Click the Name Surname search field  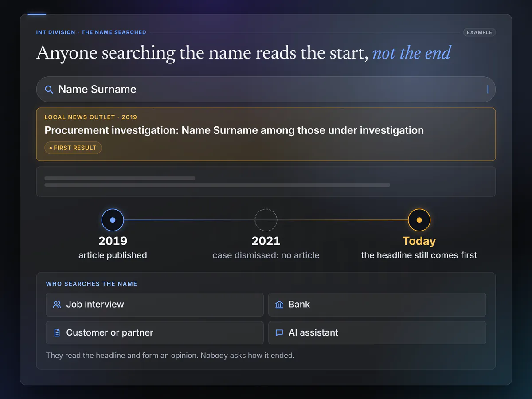[x=266, y=90]
